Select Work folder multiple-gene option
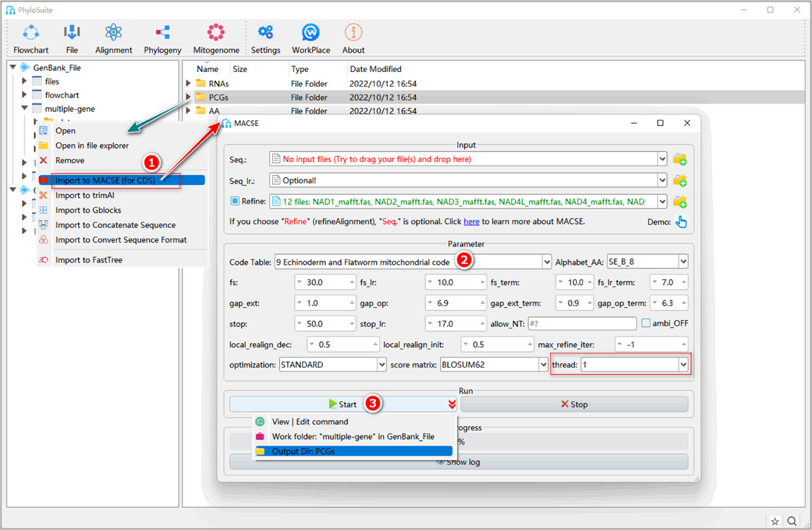This screenshot has height=530, width=812. point(354,437)
